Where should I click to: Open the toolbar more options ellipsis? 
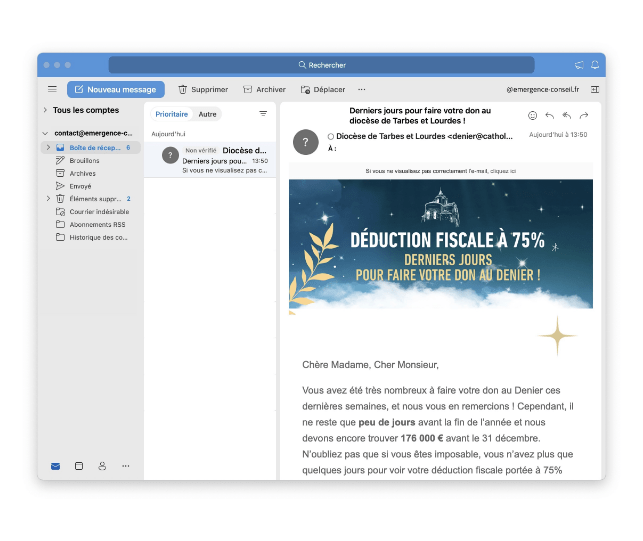pyautogui.click(x=361, y=89)
